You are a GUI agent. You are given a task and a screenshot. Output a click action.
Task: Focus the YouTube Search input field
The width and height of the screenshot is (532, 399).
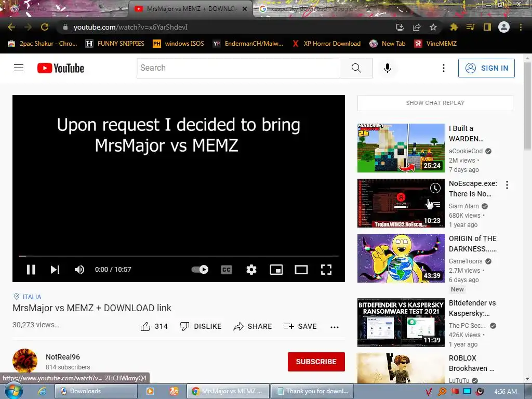tap(238, 68)
